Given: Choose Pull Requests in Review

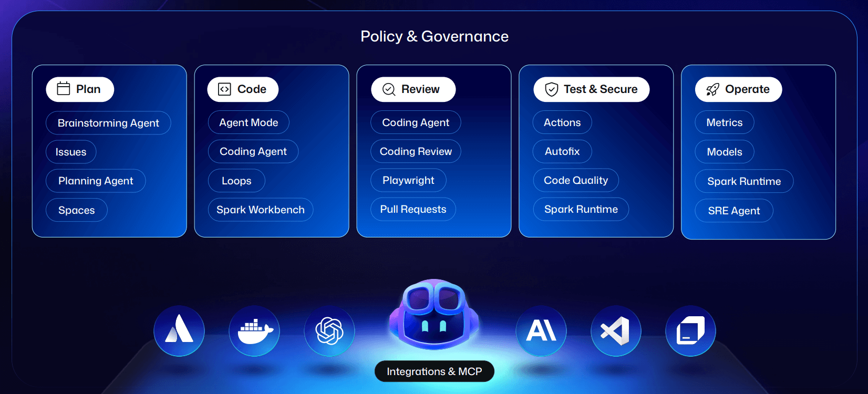Looking at the screenshot, I should click(x=413, y=209).
